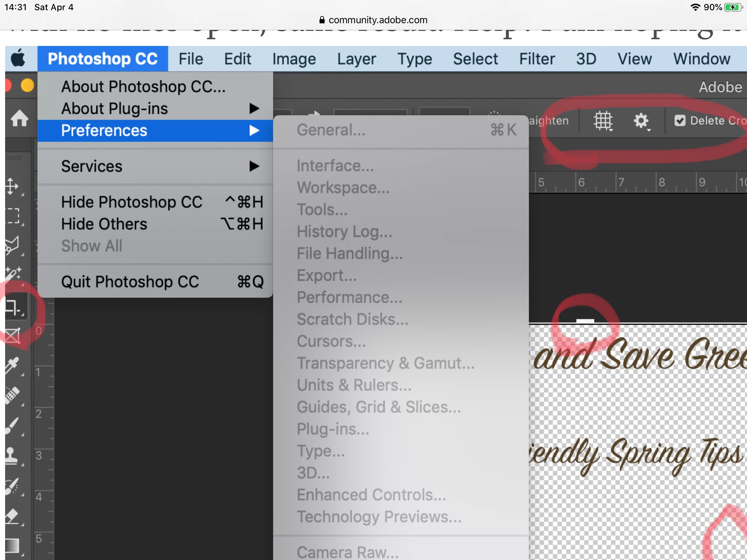Click the Home icon
The height and width of the screenshot is (560, 747).
(x=19, y=118)
